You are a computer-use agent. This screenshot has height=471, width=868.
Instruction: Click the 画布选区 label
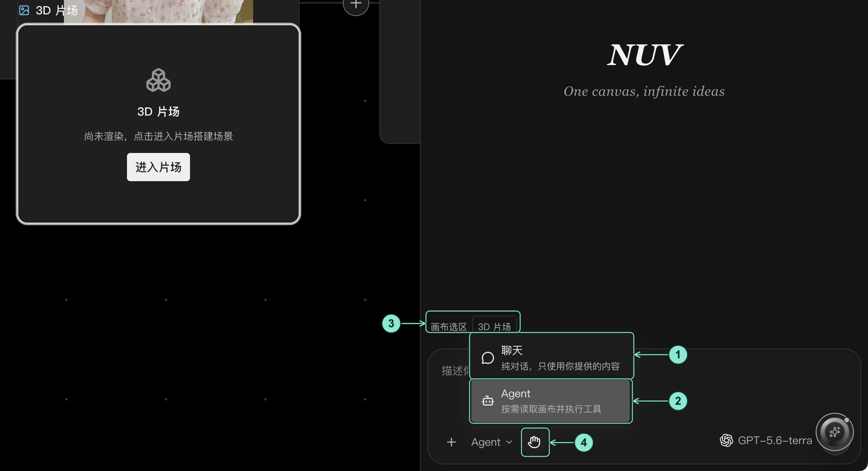449,327
